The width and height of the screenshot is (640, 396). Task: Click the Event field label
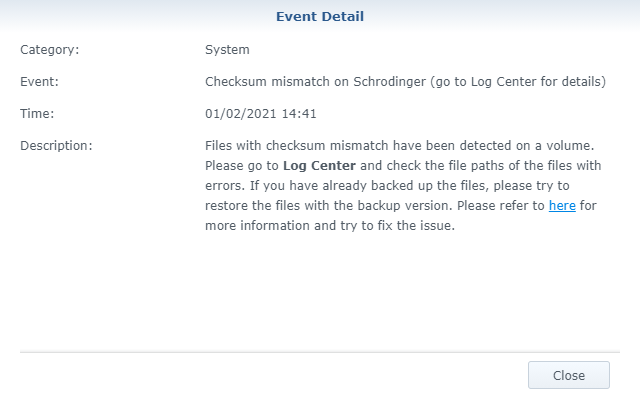point(39,82)
